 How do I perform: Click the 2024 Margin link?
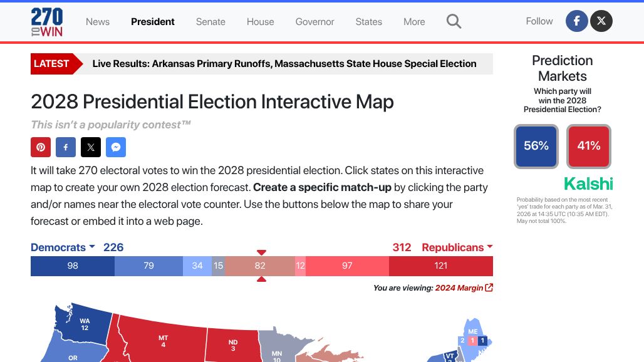(x=459, y=288)
